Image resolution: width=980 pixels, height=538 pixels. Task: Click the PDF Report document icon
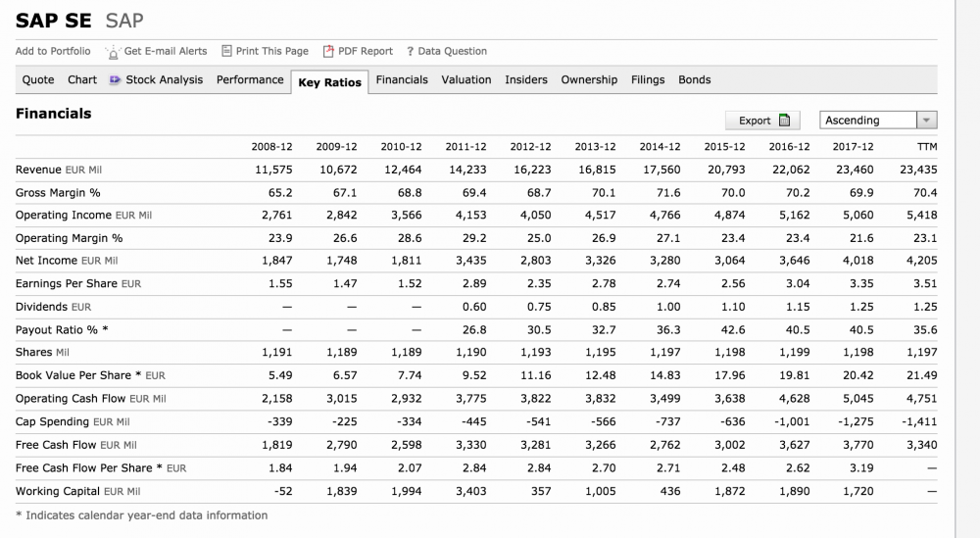click(x=329, y=51)
